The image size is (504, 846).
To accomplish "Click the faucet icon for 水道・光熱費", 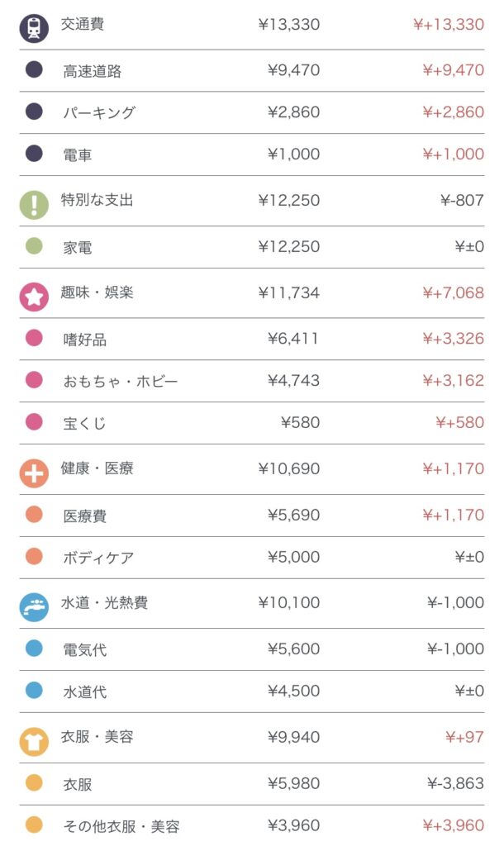I will click(x=34, y=607).
